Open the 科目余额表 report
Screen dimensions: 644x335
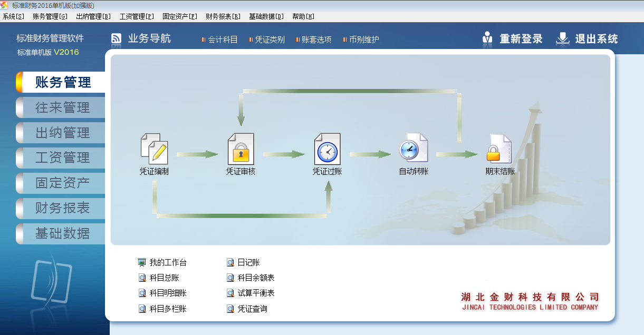coord(256,278)
